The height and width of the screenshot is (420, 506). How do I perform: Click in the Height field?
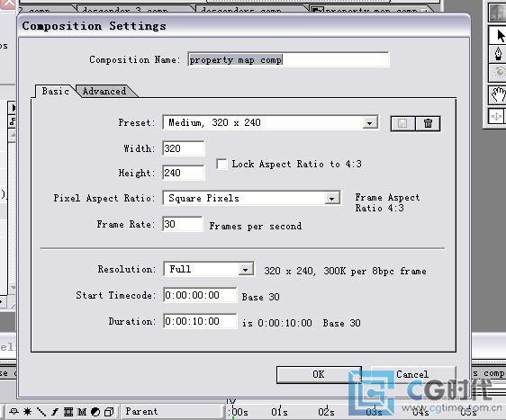[184, 173]
